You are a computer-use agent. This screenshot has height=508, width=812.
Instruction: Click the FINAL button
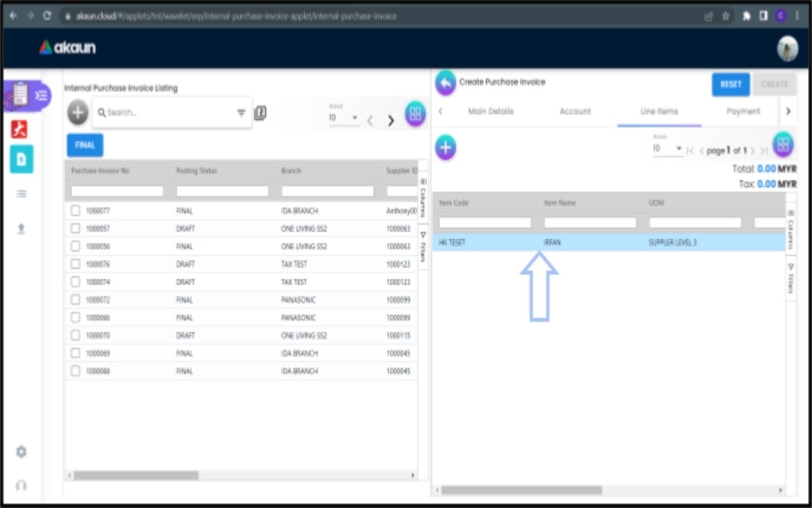pos(85,145)
